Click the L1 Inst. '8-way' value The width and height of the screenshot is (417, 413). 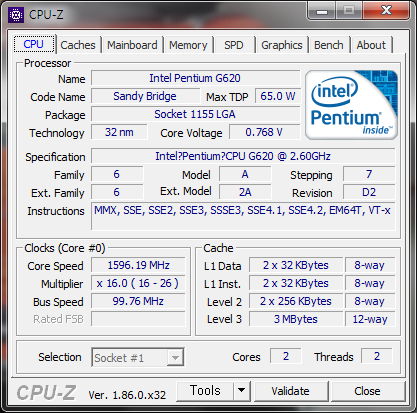[370, 283]
